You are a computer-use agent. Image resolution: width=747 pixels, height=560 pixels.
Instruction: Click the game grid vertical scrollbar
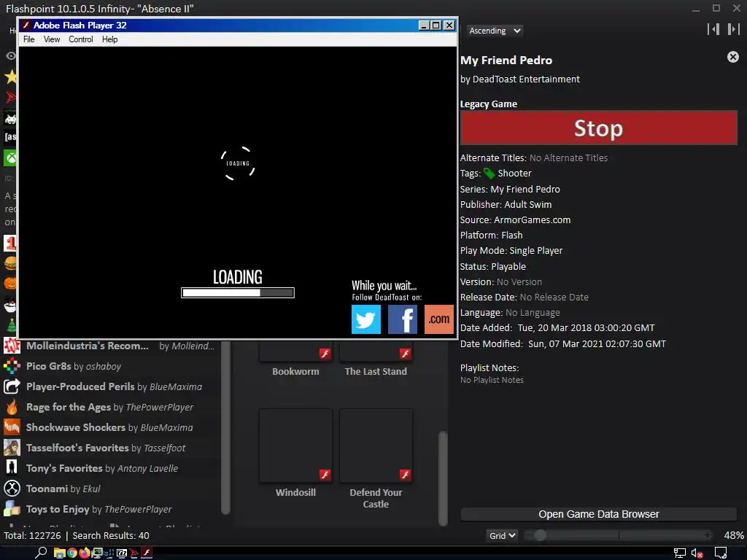(443, 478)
